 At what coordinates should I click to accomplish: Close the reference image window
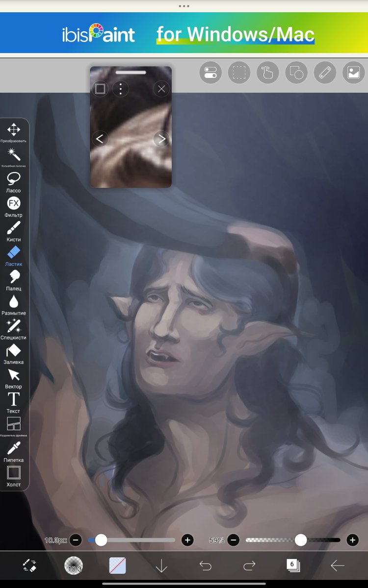pos(161,89)
